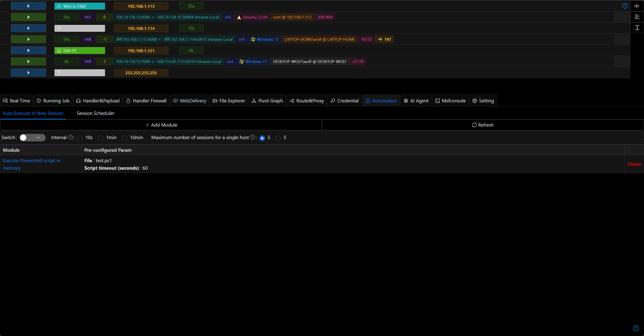Open the Pivot Graph tab
The width and height of the screenshot is (644, 336).
(x=267, y=101)
